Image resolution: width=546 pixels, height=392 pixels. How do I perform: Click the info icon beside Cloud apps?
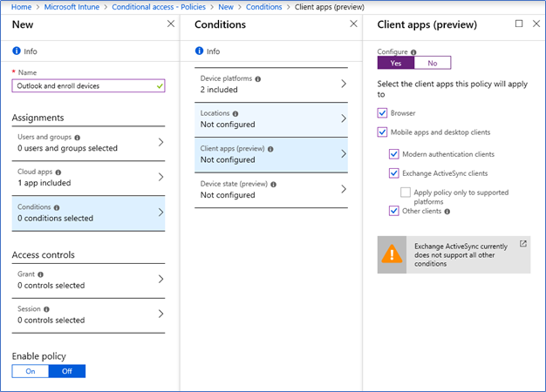58,172
